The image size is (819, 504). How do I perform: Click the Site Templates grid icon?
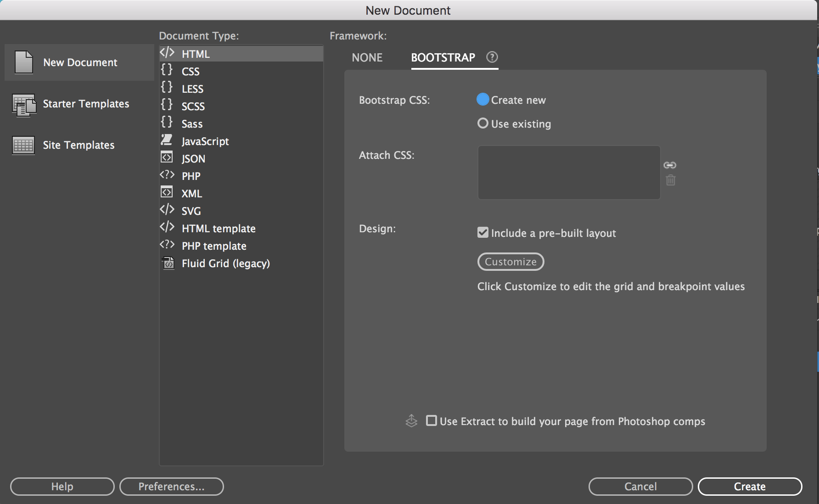(x=23, y=146)
